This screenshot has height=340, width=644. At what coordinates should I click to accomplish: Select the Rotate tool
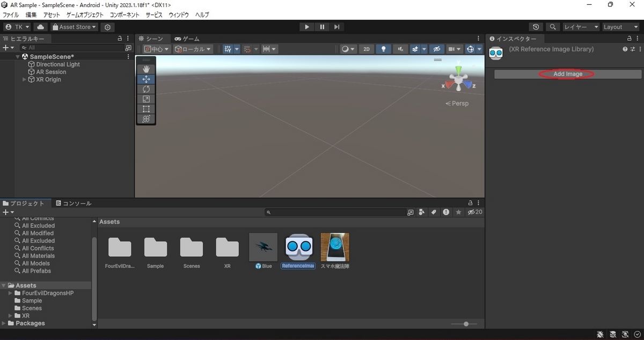(146, 89)
